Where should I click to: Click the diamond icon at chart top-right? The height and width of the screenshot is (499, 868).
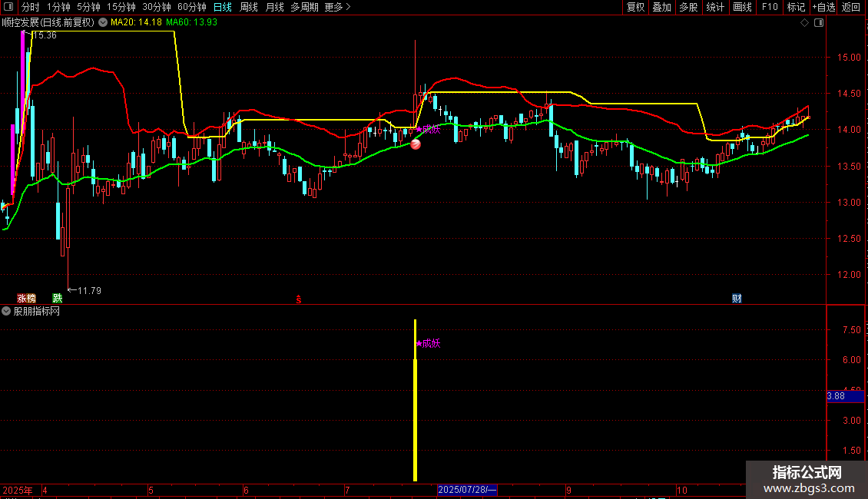[805, 23]
